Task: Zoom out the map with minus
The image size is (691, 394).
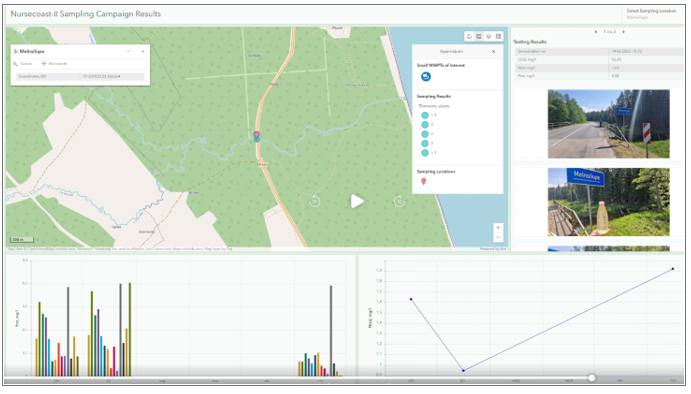Action: click(x=498, y=238)
